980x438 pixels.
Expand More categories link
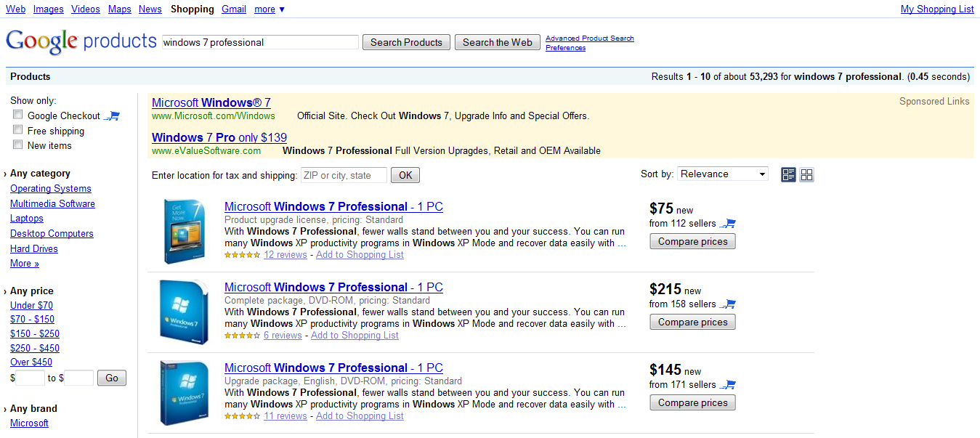coord(25,264)
